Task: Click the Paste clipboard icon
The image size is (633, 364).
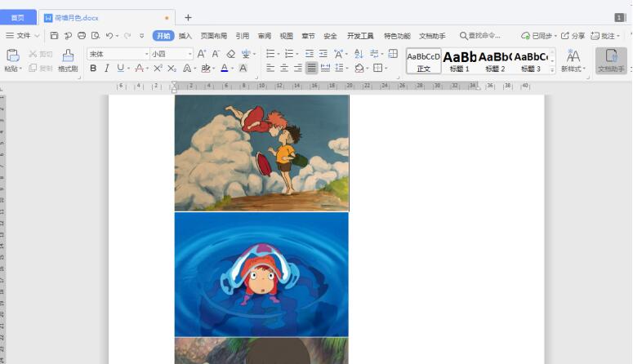Action: pos(13,55)
